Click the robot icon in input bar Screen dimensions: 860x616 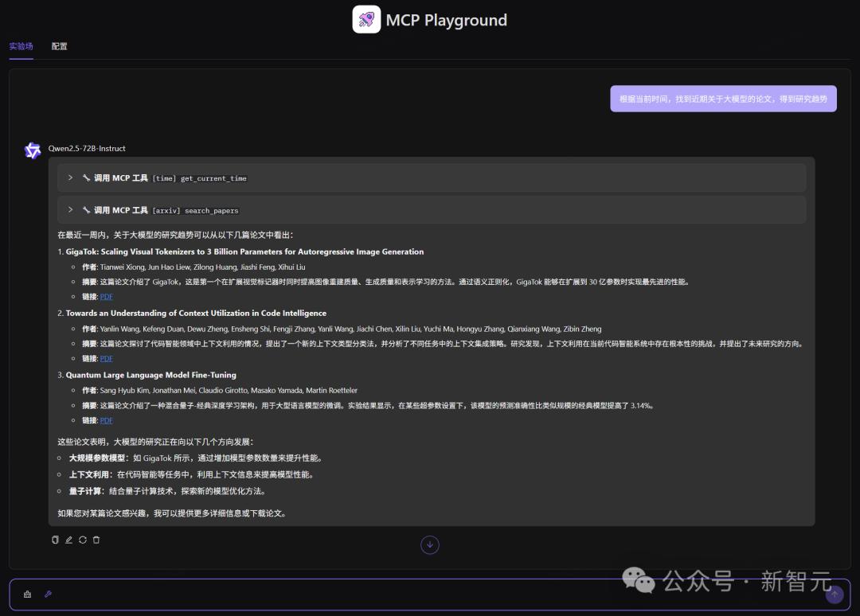coord(27,594)
